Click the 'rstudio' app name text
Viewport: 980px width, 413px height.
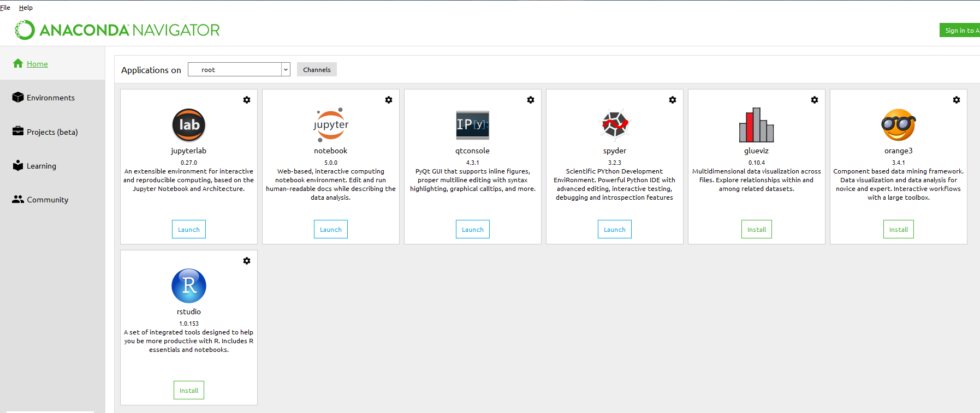click(189, 312)
